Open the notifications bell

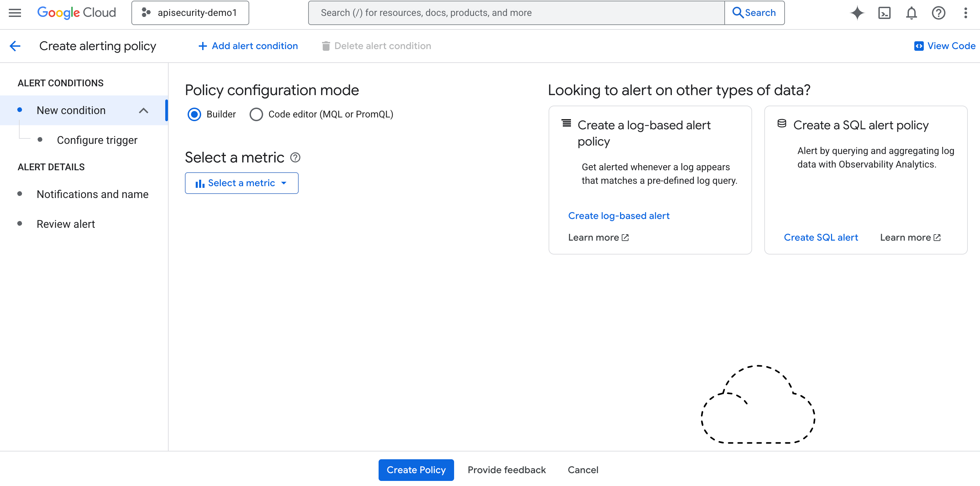pos(912,13)
